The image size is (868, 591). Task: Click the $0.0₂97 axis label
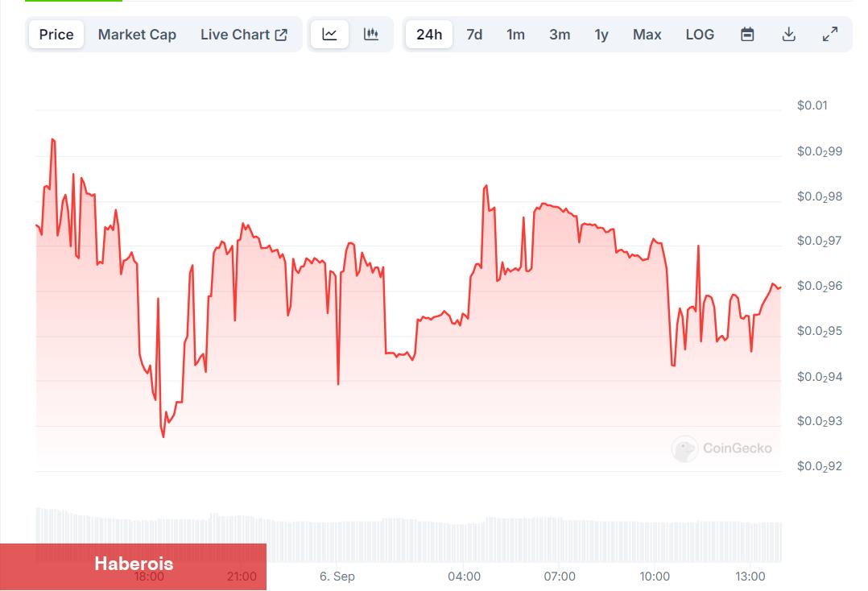[x=820, y=241]
